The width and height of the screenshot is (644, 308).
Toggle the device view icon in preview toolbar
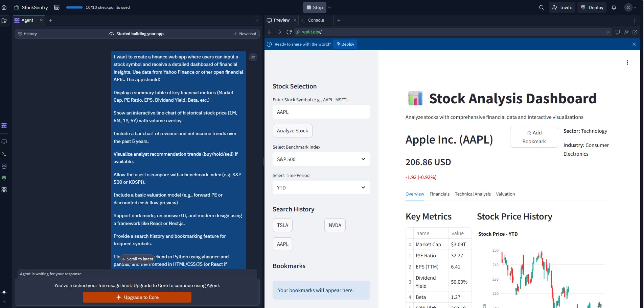click(617, 32)
